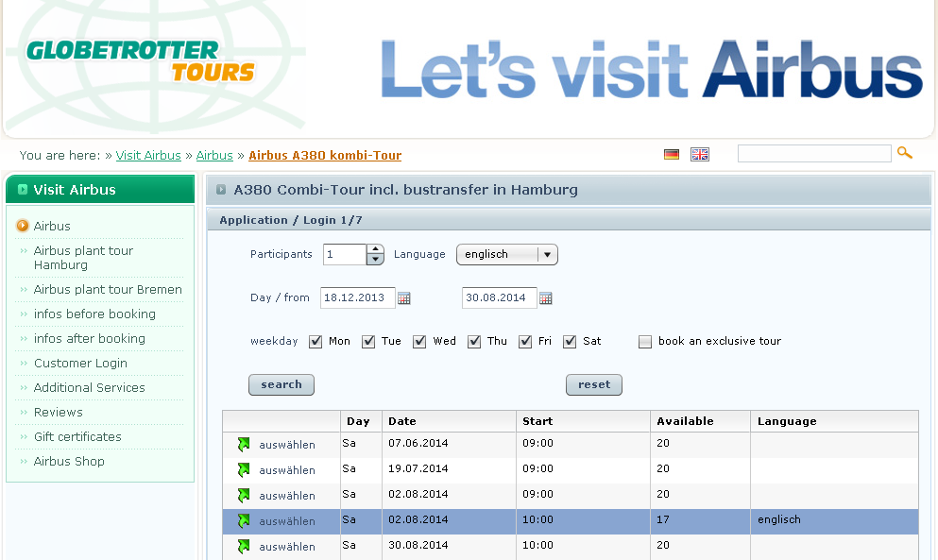
Task: Open Additional Services sidebar item
Action: coord(89,388)
